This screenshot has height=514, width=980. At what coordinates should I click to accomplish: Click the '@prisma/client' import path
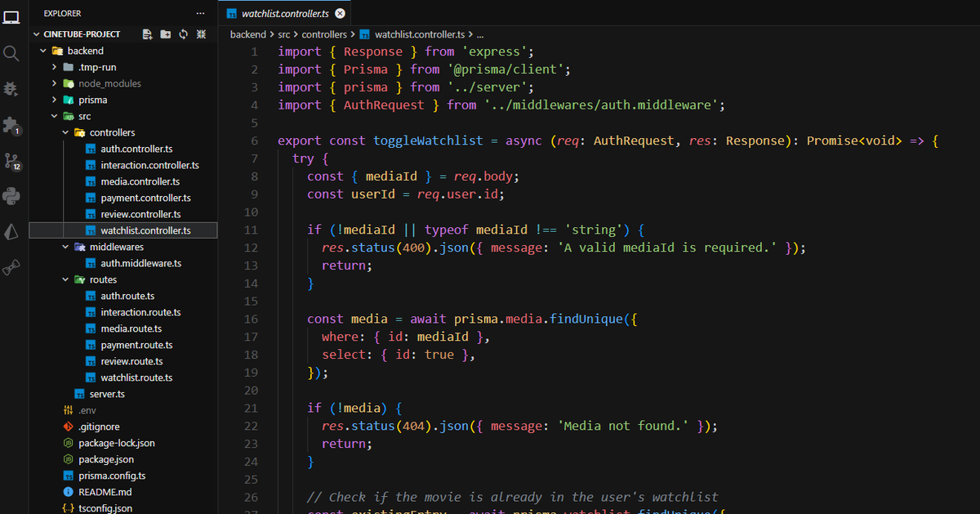pyautogui.click(x=506, y=69)
